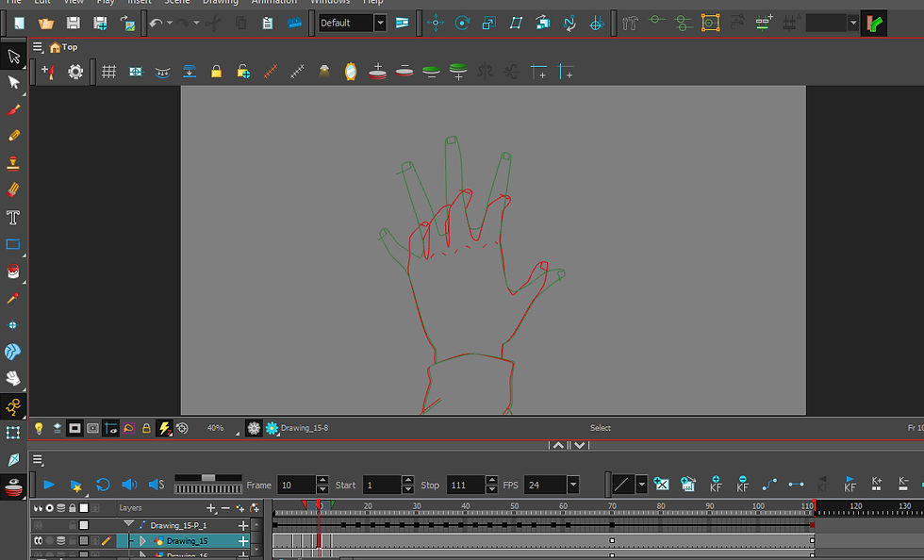
Task: Open the Animation menu
Action: tap(274, 2)
